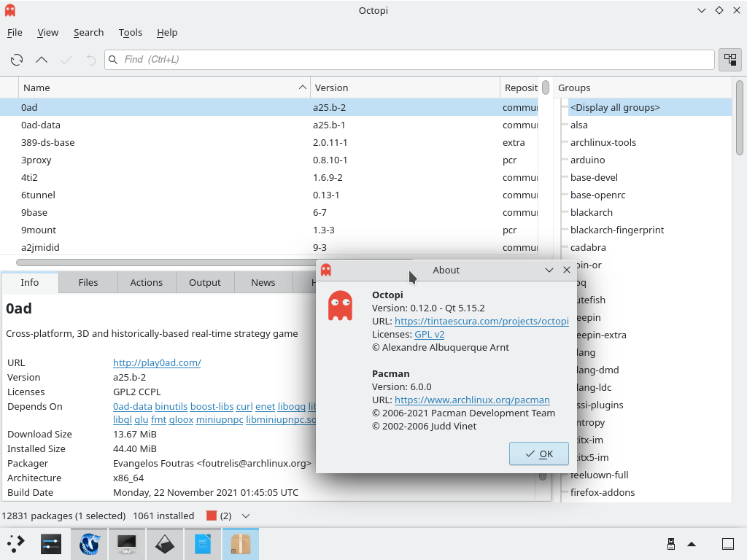Viewport: 747px width, 560px height.
Task: Follow the boost-libs dependency link
Action: 212,406
